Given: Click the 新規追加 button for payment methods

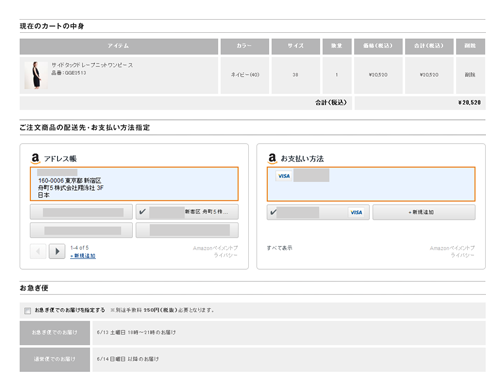Looking at the screenshot, I should 424,212.
